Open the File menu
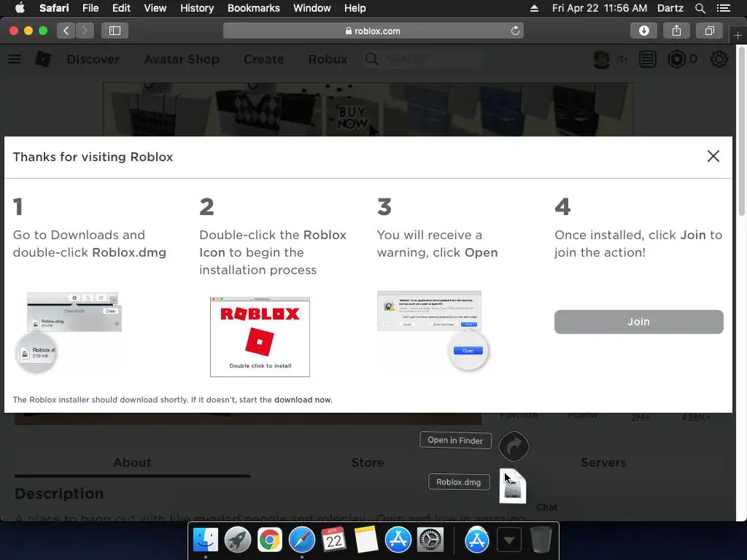 [90, 8]
